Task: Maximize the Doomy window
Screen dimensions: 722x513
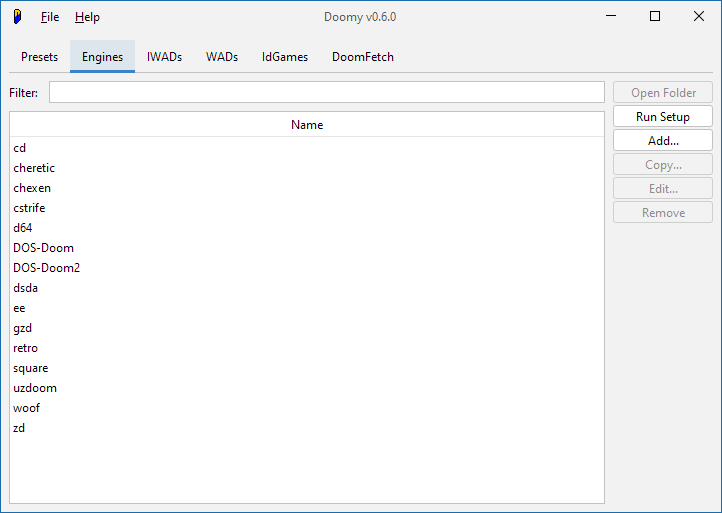Action: (655, 16)
